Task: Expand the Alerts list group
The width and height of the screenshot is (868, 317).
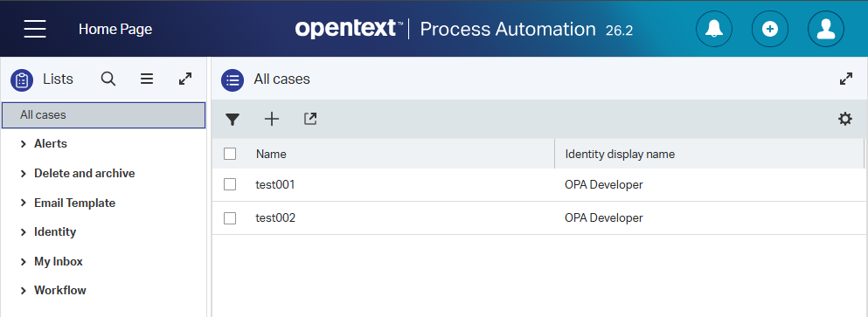Action: [x=24, y=144]
